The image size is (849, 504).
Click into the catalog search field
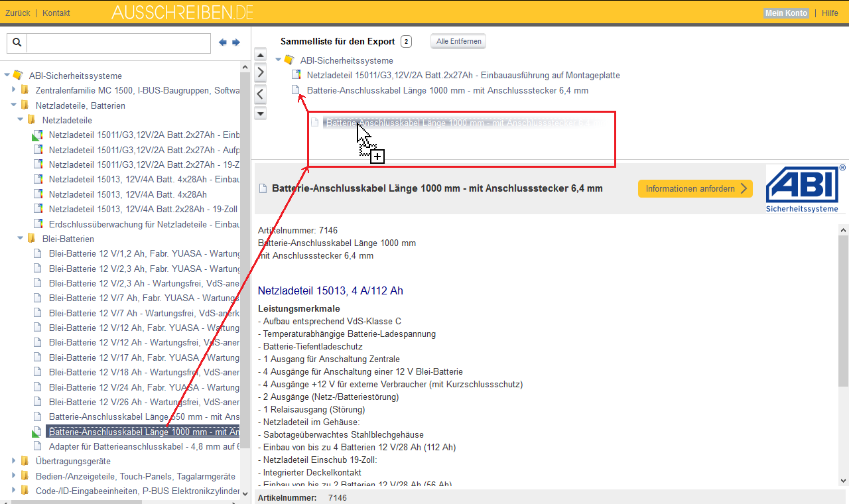point(118,42)
